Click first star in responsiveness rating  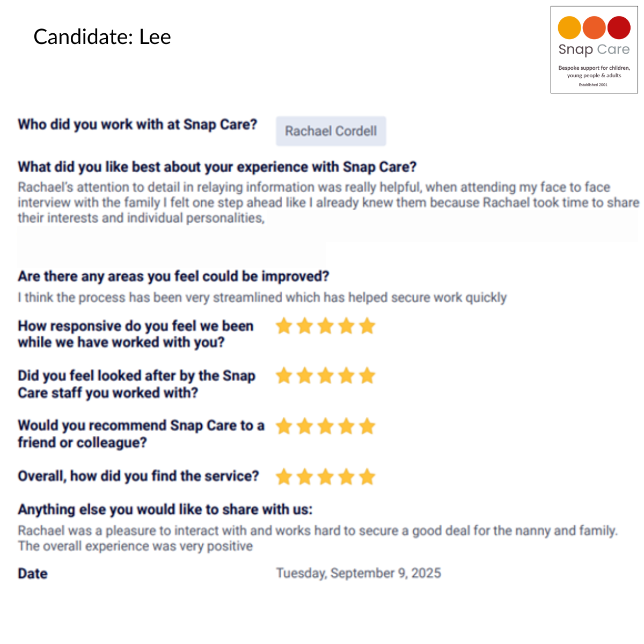click(284, 326)
